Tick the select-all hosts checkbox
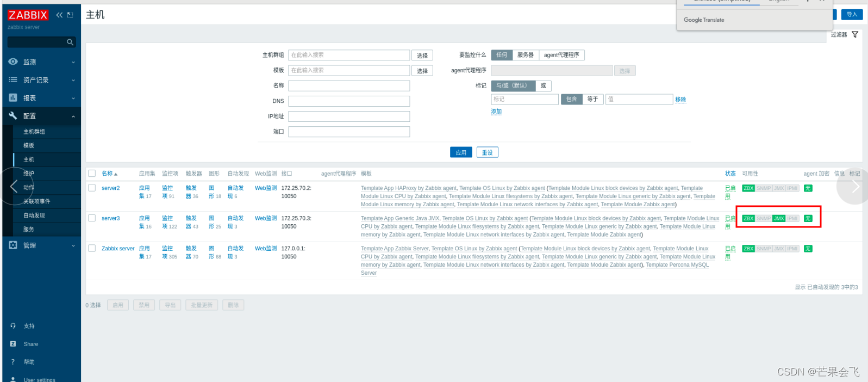 92,174
